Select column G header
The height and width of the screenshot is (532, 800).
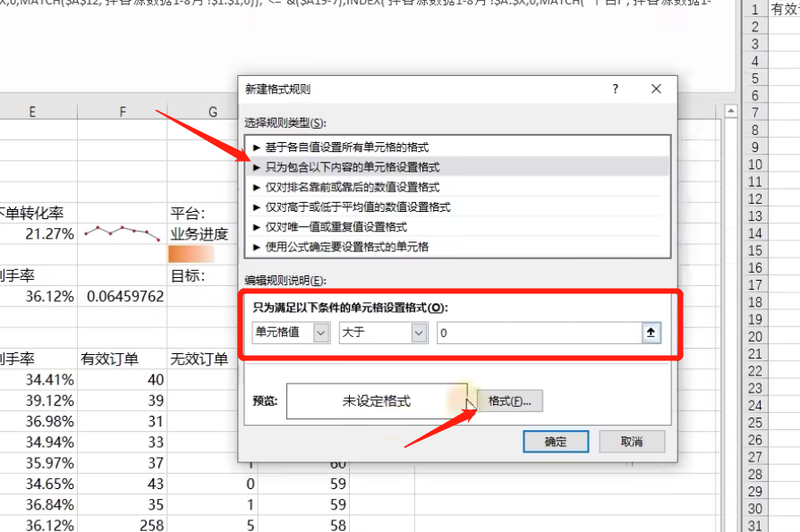click(x=213, y=112)
